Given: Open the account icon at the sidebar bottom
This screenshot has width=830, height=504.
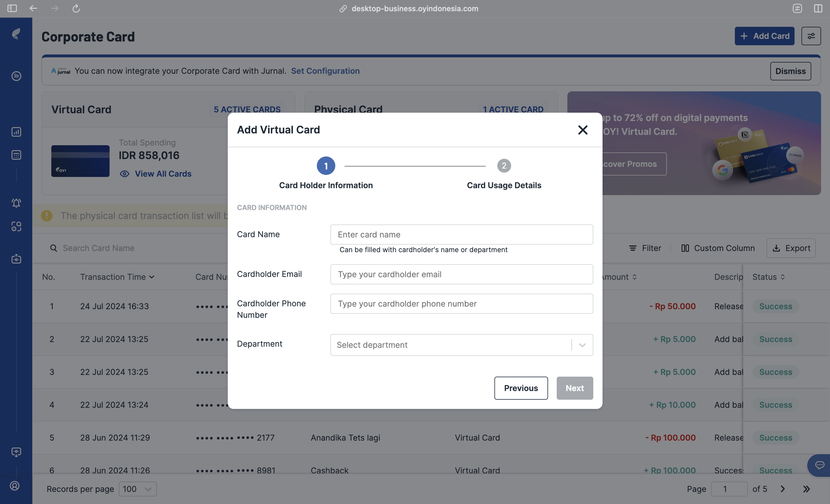Looking at the screenshot, I should (14, 486).
